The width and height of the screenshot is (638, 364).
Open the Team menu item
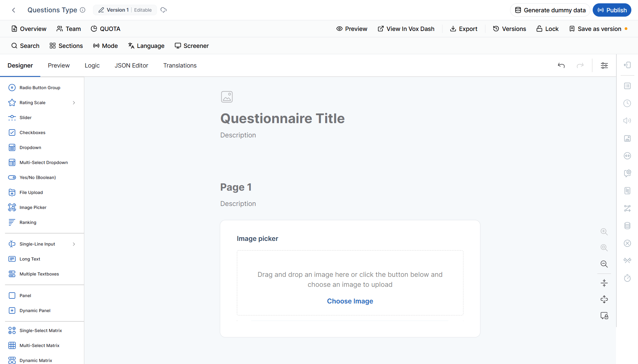(69, 29)
